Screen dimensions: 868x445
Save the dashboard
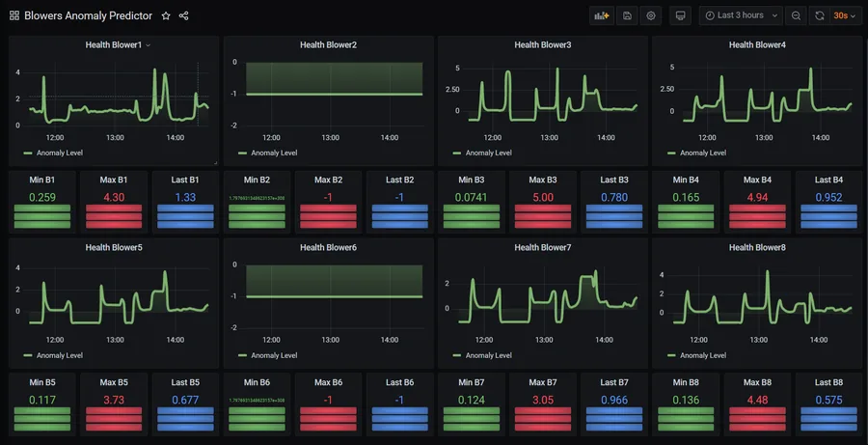tap(627, 15)
